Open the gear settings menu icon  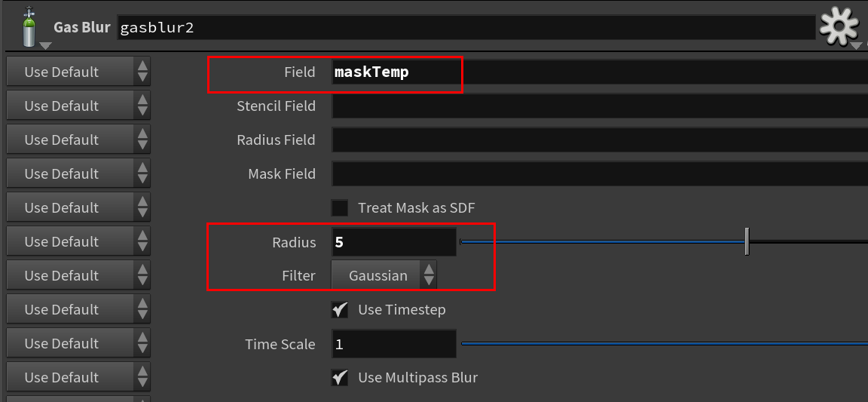point(839,26)
